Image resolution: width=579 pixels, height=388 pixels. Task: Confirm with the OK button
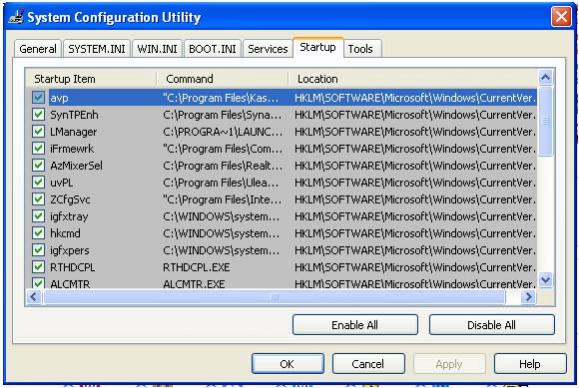(x=288, y=364)
